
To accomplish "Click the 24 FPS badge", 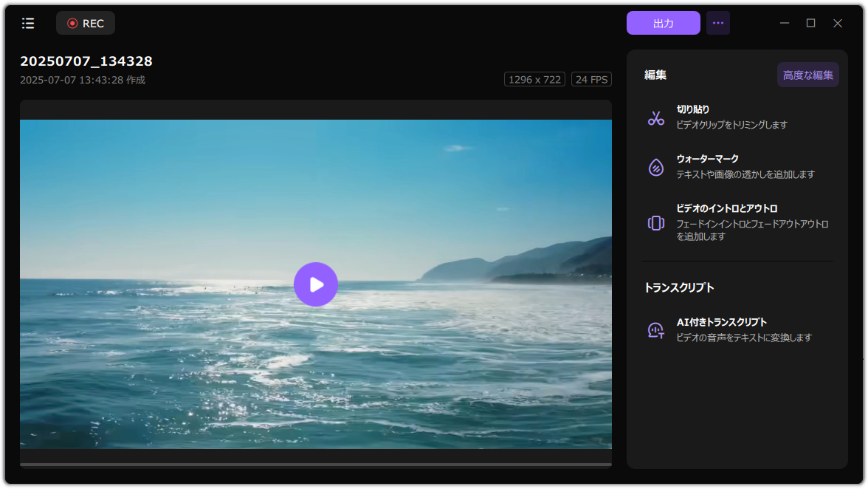I will [x=591, y=80].
